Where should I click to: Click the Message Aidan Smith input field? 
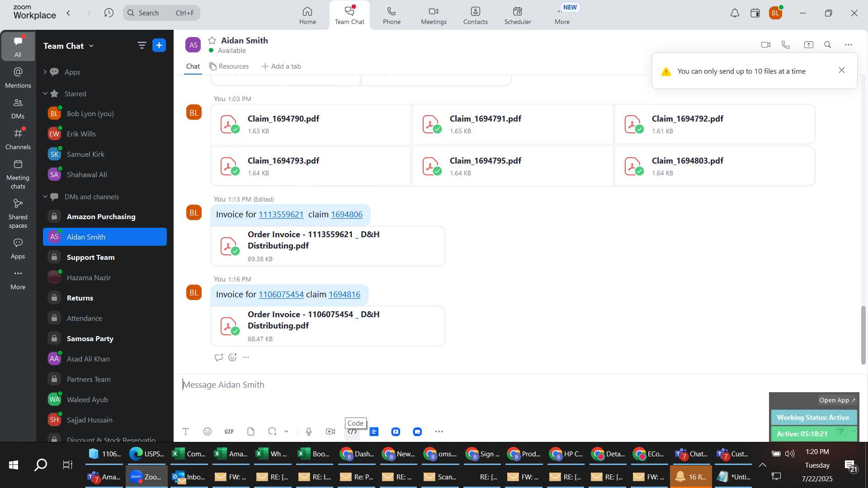[470, 385]
